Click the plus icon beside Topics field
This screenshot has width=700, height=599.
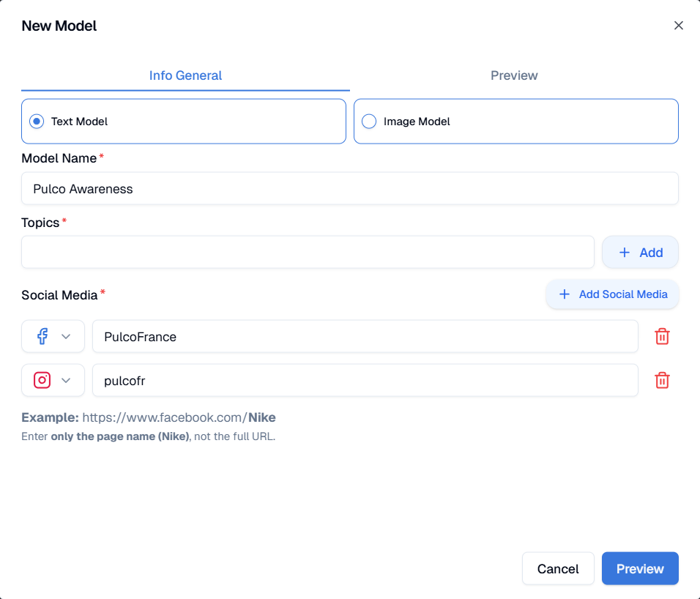tap(625, 253)
